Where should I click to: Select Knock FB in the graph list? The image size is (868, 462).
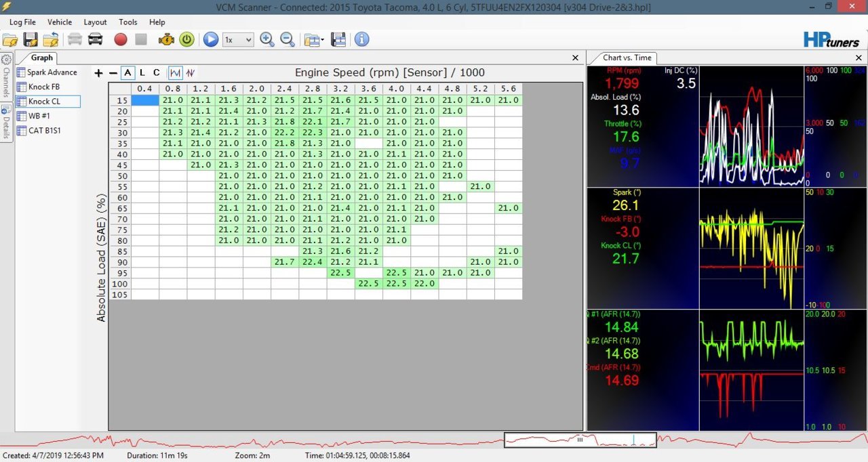pyautogui.click(x=38, y=87)
